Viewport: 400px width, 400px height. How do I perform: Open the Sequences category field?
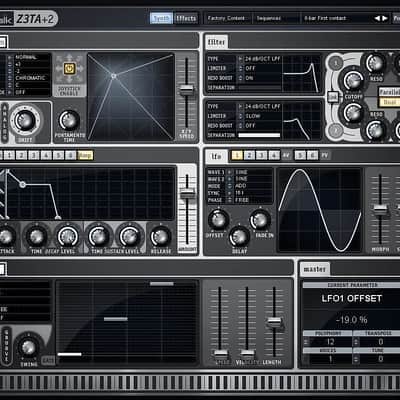277,18
